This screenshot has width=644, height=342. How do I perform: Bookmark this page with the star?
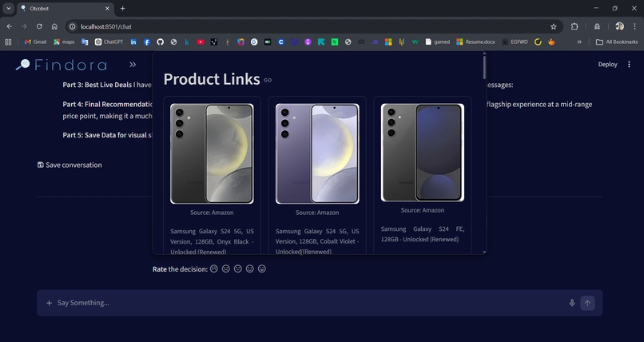coord(553,26)
